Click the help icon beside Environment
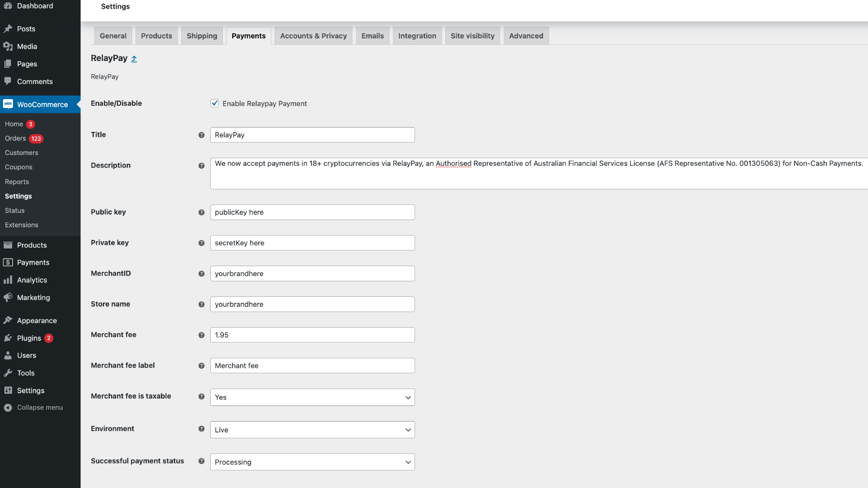The height and width of the screenshot is (488, 868). click(x=201, y=429)
